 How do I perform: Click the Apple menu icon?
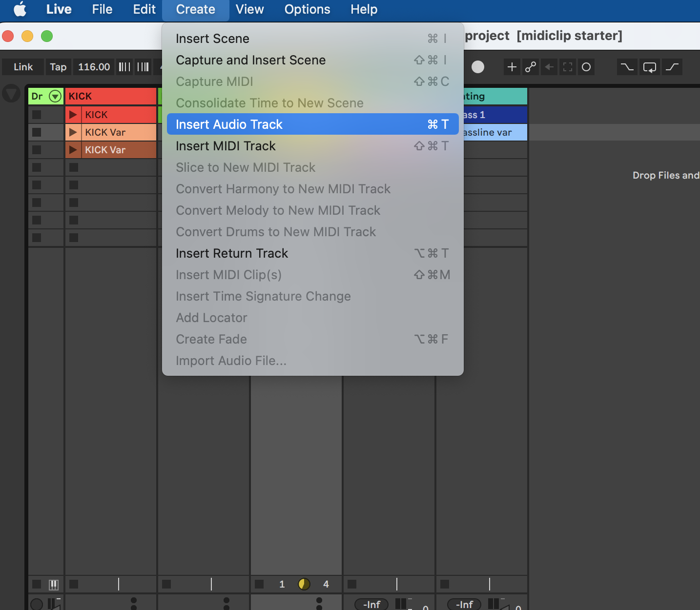point(20,9)
